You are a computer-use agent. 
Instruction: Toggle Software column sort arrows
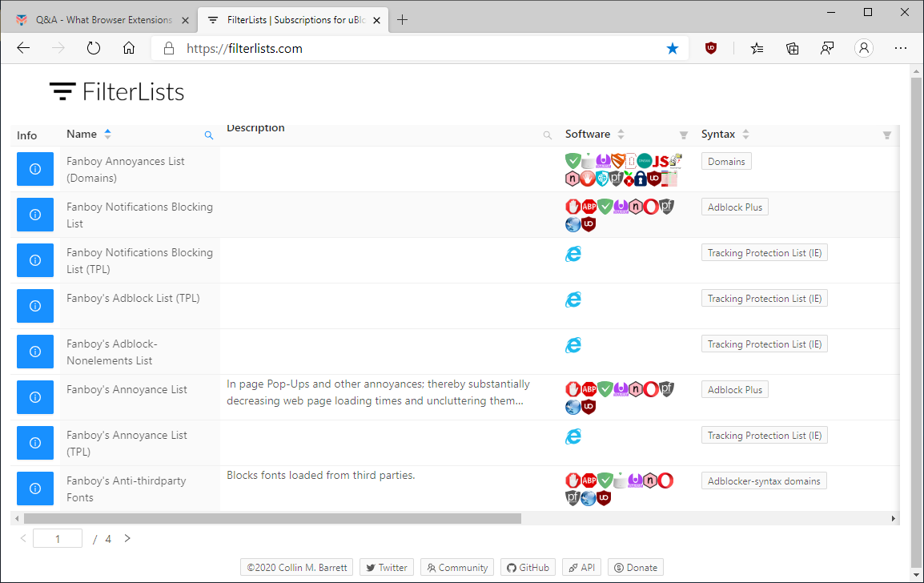[621, 134]
